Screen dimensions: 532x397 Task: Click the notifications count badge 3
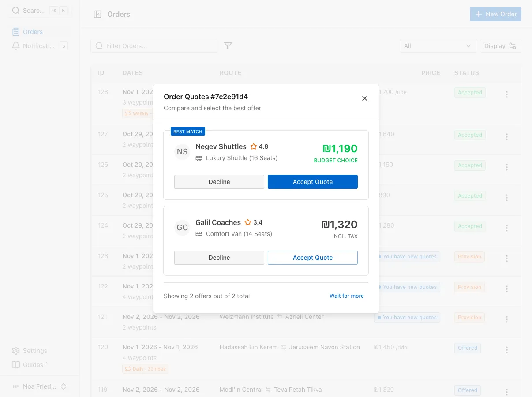point(64,46)
